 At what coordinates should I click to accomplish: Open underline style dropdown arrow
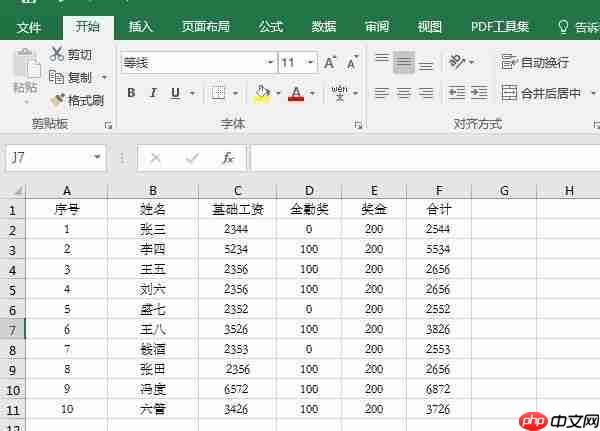(x=192, y=93)
